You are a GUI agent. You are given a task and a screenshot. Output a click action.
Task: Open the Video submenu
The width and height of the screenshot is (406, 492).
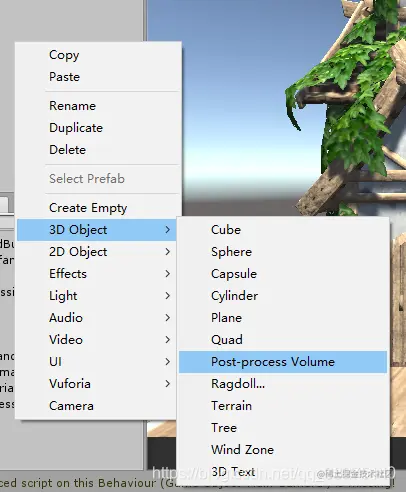97,340
